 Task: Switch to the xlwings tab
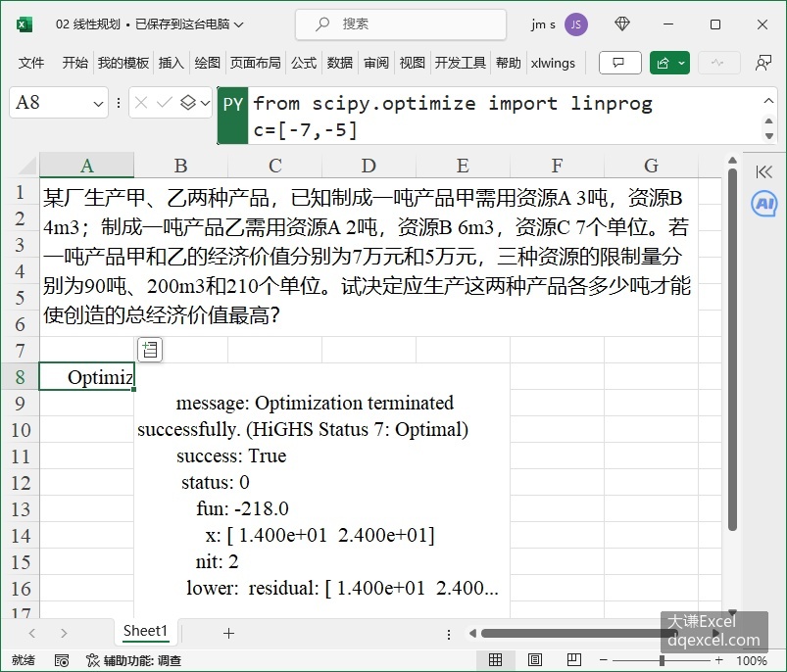coord(553,63)
